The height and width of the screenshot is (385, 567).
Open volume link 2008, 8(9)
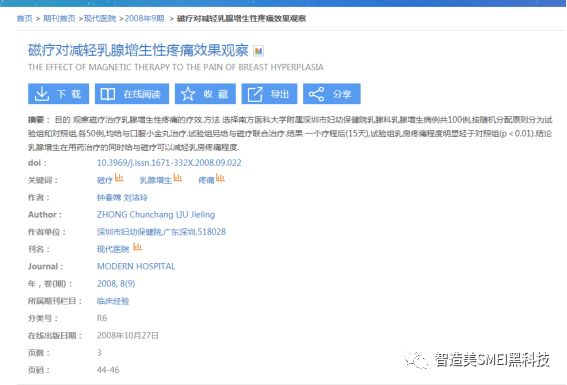[116, 283]
